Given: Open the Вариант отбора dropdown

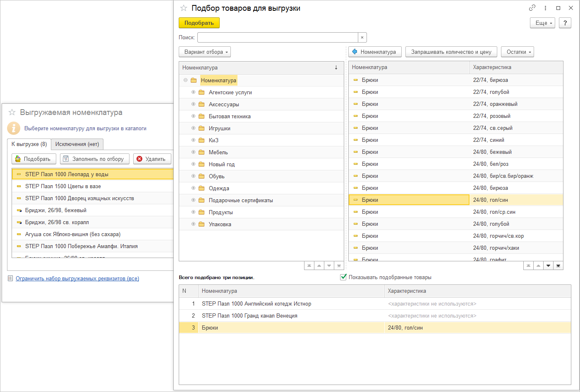Looking at the screenshot, I should pos(205,52).
